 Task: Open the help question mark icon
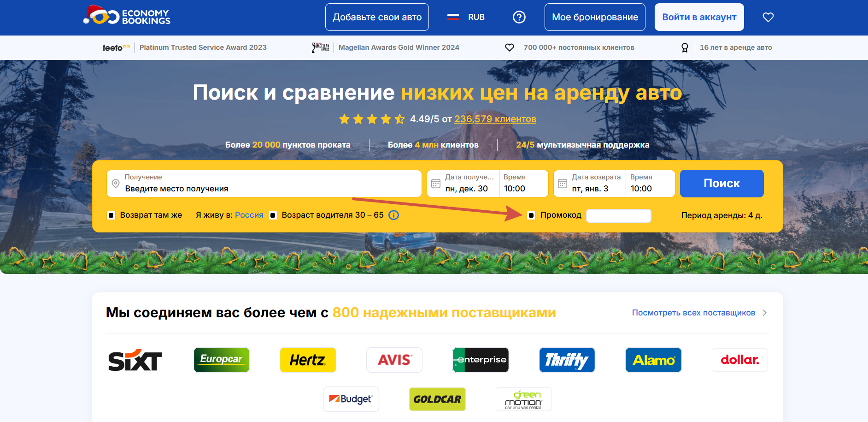pos(519,17)
